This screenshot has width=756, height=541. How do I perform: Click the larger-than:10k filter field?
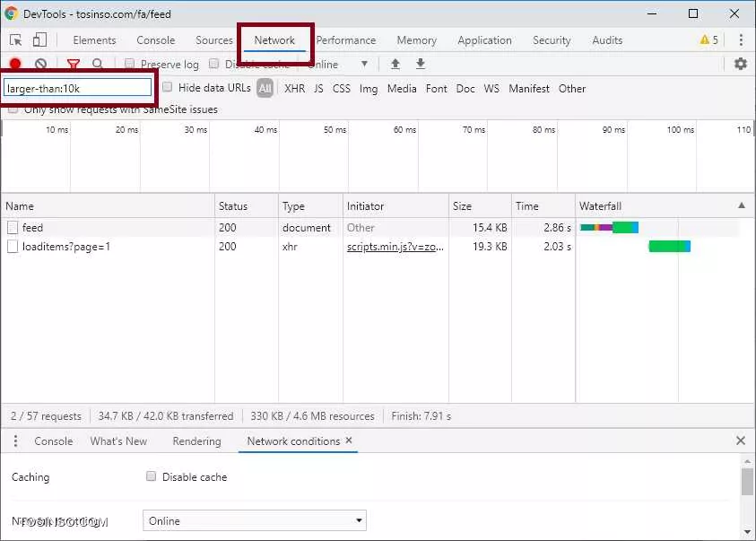(x=78, y=88)
